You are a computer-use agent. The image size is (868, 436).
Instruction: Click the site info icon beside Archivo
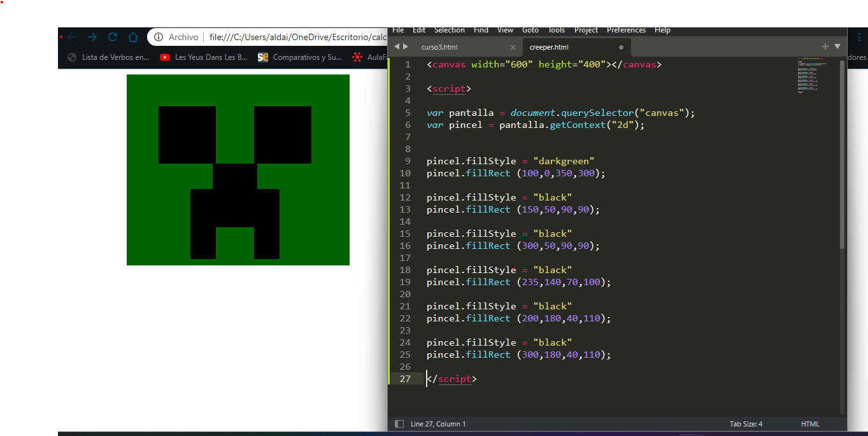(159, 37)
